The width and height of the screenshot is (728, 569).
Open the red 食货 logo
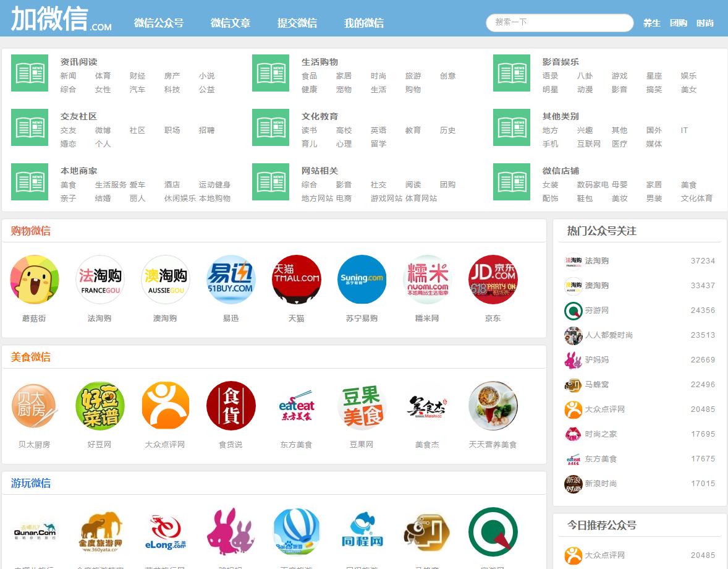click(231, 406)
